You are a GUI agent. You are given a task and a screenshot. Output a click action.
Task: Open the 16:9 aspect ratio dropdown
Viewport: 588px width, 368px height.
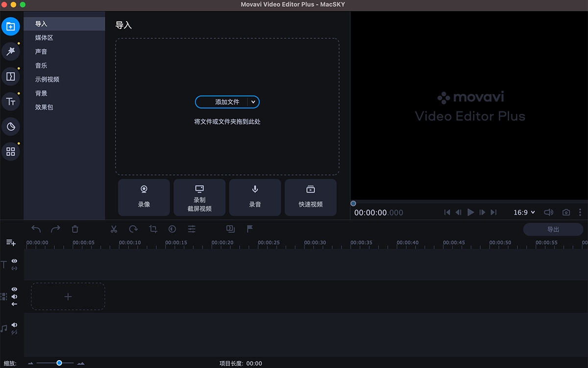[524, 212]
